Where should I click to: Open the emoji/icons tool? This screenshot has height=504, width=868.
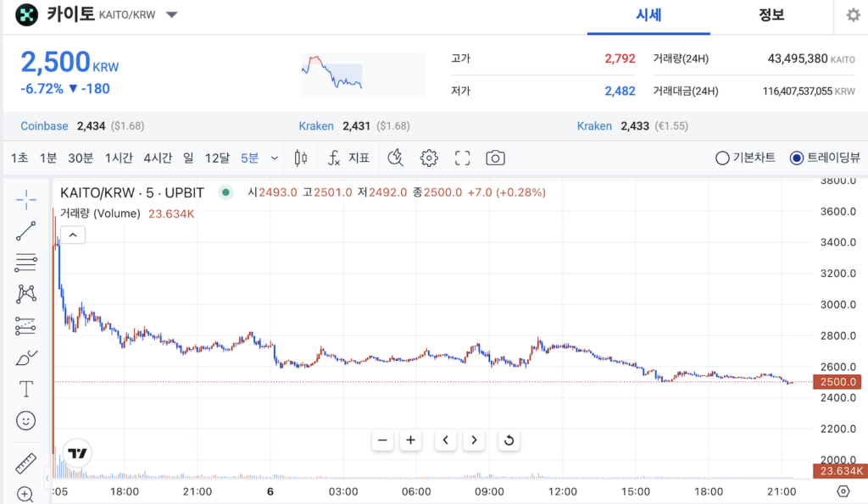26,421
